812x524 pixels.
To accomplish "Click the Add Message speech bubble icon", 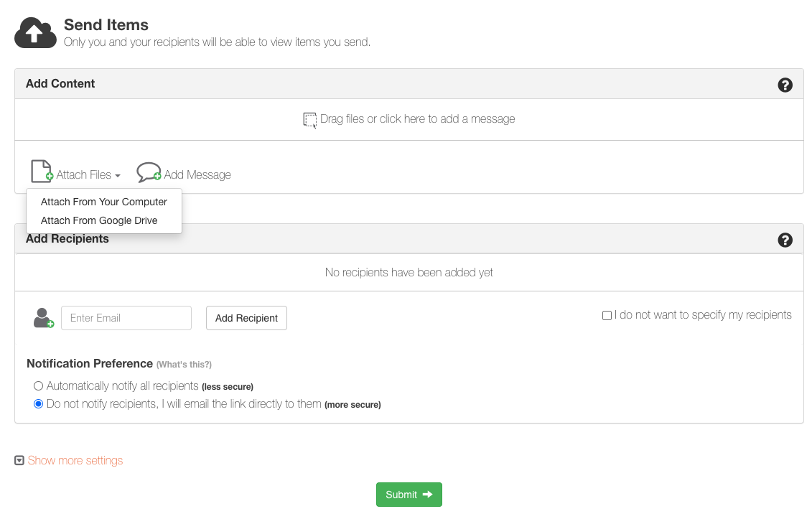I will point(149,173).
